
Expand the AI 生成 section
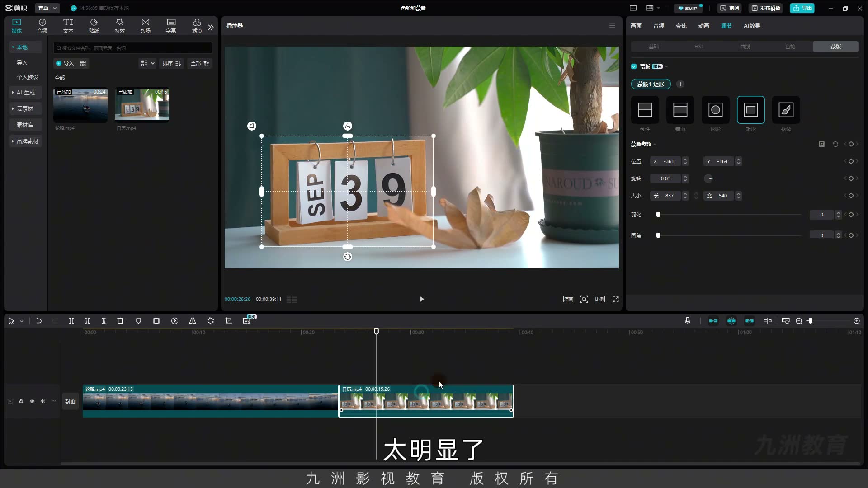pyautogui.click(x=25, y=93)
